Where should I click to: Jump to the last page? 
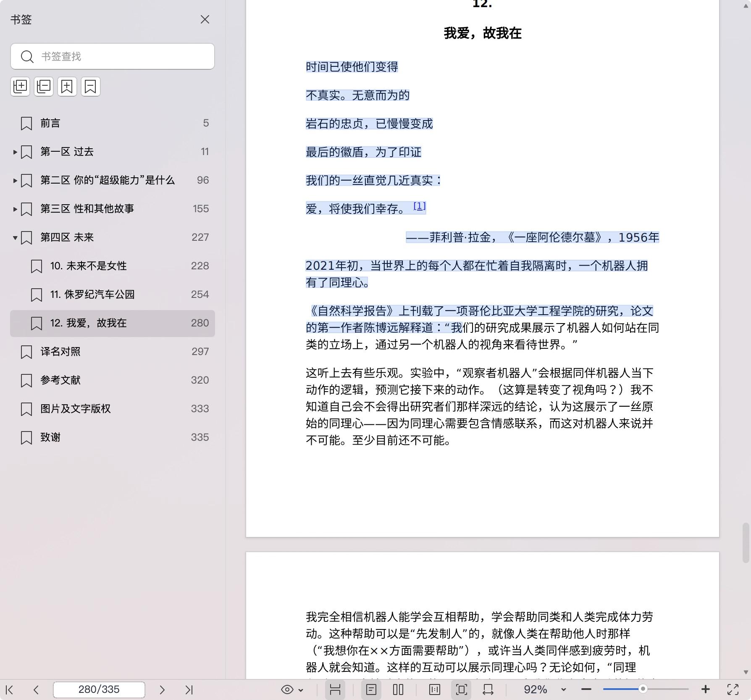click(x=189, y=689)
